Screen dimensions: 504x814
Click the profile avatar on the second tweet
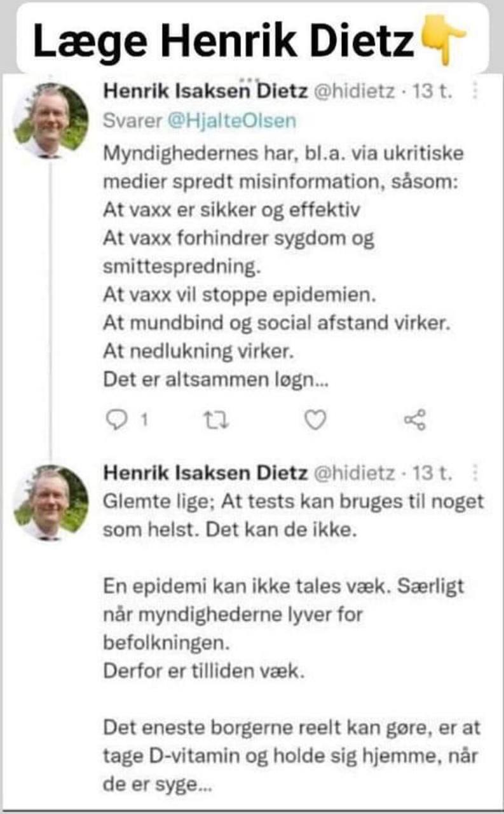51,502
